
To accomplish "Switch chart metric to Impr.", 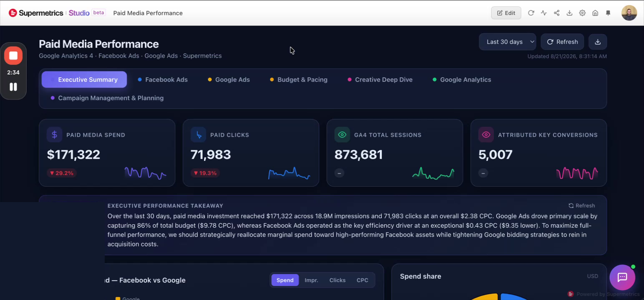I will pyautogui.click(x=311, y=280).
